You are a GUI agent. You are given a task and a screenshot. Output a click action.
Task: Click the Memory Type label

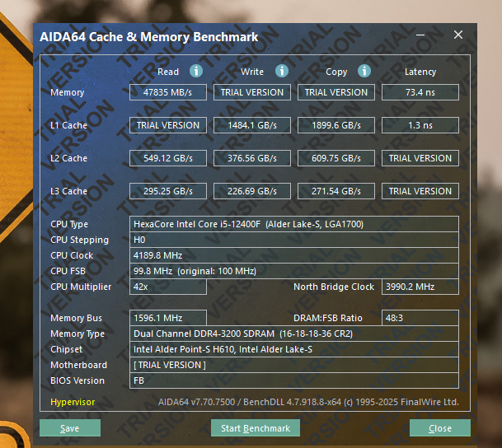[x=77, y=334]
